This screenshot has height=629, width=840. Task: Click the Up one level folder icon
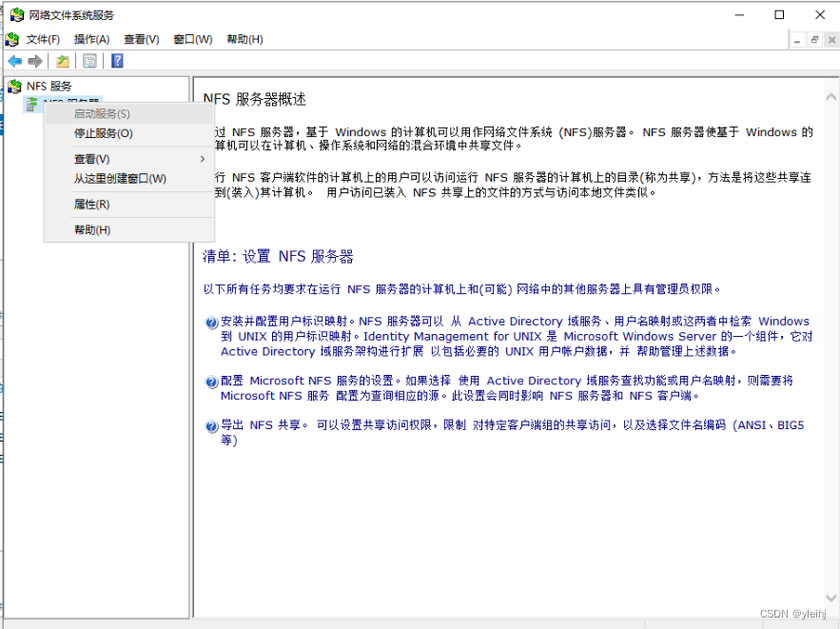pos(63,61)
